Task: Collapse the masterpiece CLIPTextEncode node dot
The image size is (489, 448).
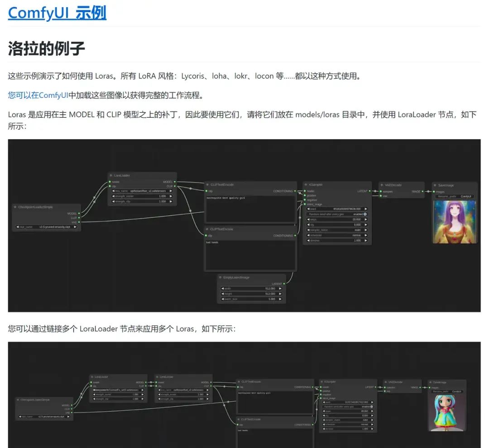Action: [207, 185]
